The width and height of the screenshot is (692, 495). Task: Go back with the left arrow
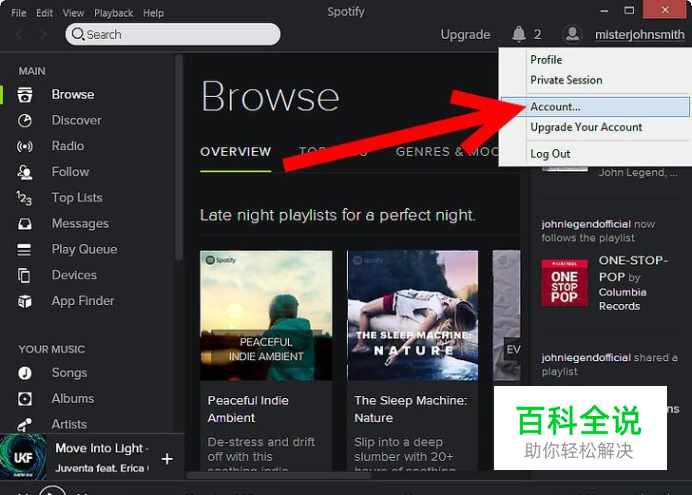click(19, 34)
